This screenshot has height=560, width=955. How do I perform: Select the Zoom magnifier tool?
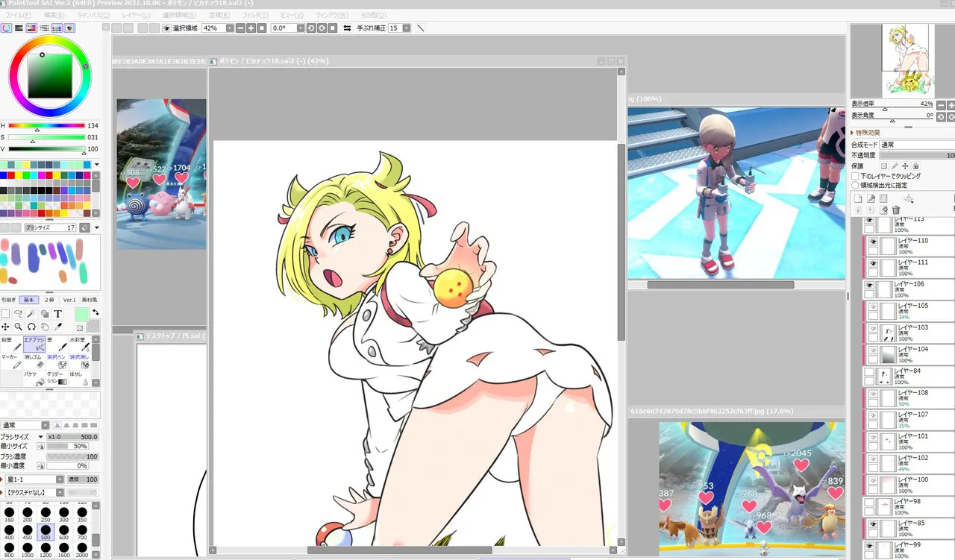(x=19, y=327)
